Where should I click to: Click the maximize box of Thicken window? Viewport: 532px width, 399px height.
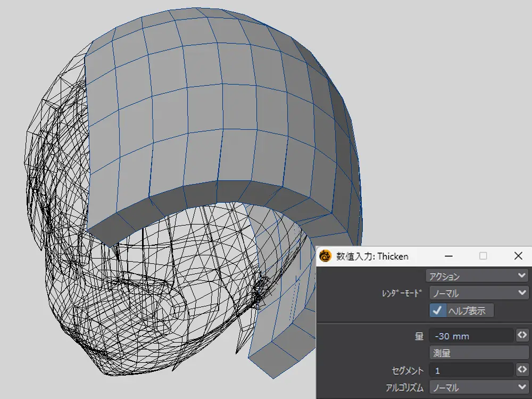(483, 256)
